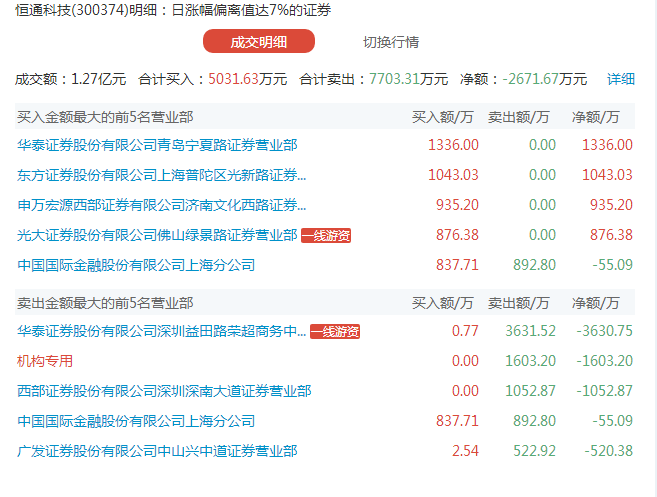Image resolution: width=657 pixels, height=497 pixels.
Task: Click 522.92 sell amount for 广发证券
Action: pos(535,451)
